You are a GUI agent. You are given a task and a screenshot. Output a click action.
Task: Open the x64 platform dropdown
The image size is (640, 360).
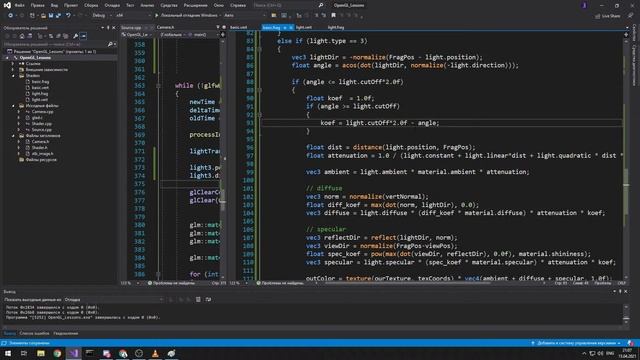(132, 16)
